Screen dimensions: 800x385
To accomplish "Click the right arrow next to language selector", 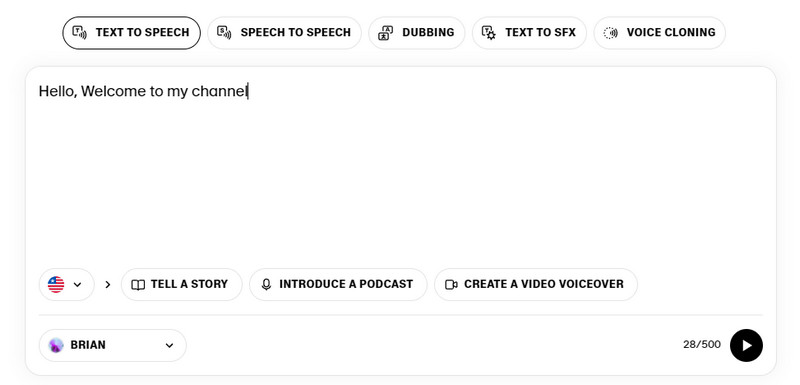I will pyautogui.click(x=108, y=285).
